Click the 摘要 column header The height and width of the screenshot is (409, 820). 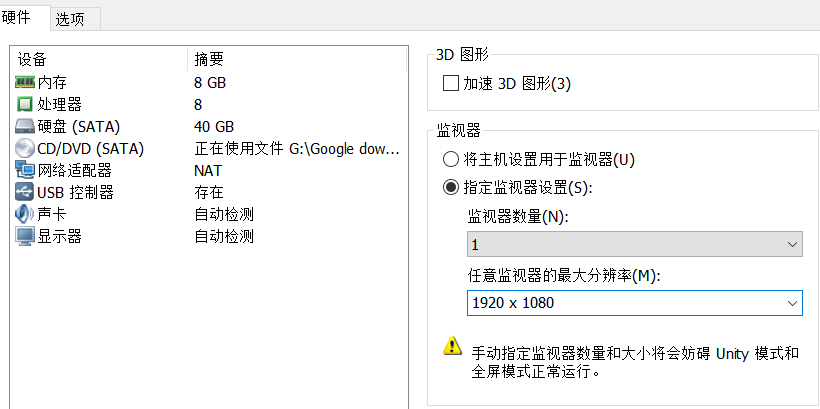click(209, 60)
